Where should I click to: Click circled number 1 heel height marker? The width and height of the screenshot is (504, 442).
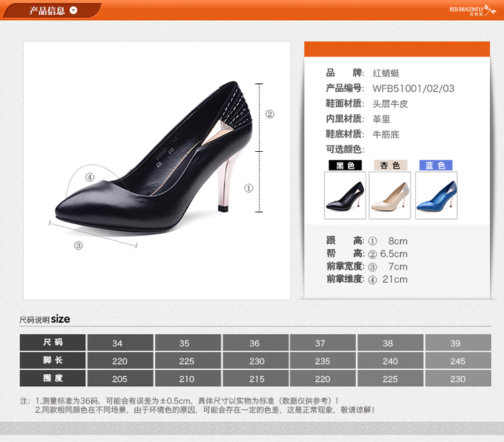click(x=248, y=188)
